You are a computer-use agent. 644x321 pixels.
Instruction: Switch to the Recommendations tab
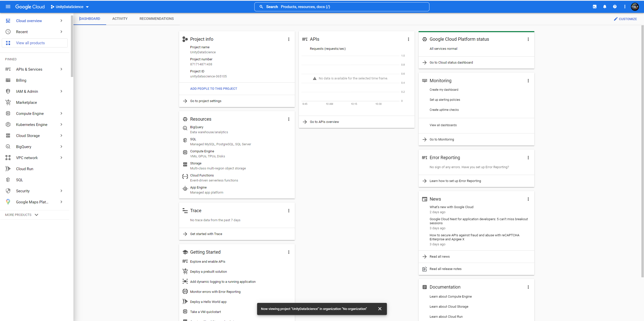pyautogui.click(x=156, y=19)
